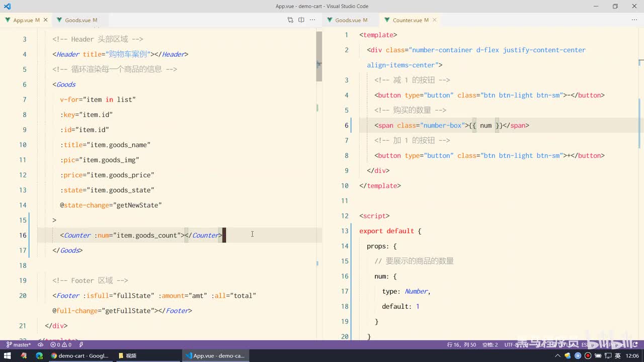Click the master git branch indicator

point(19,345)
